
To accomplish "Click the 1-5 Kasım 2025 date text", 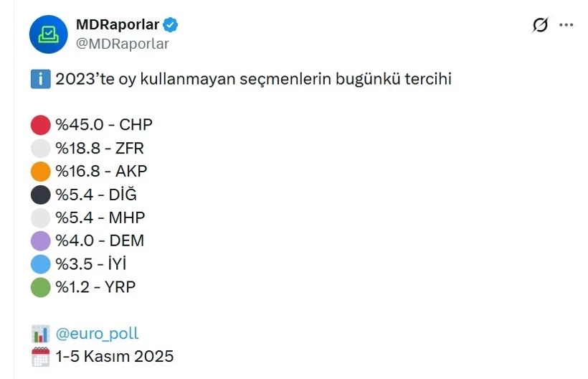I will tap(115, 356).
